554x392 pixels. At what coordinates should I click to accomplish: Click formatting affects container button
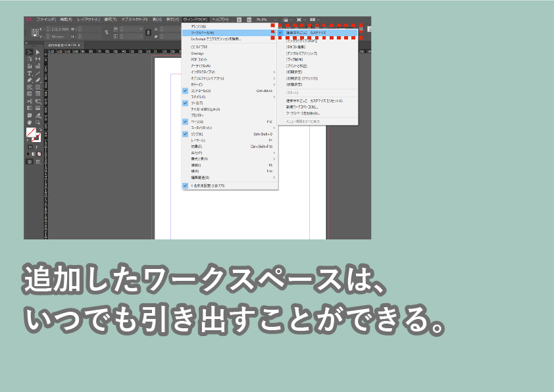pyautogui.click(x=30, y=147)
